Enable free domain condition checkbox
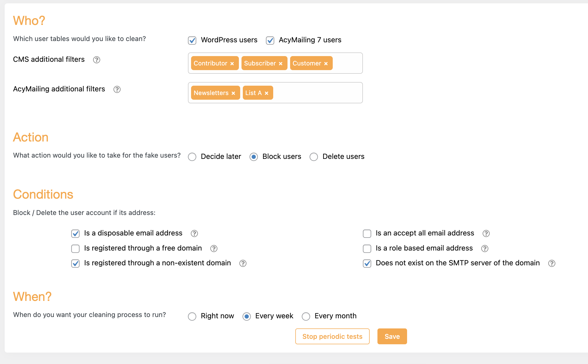 pyautogui.click(x=75, y=248)
